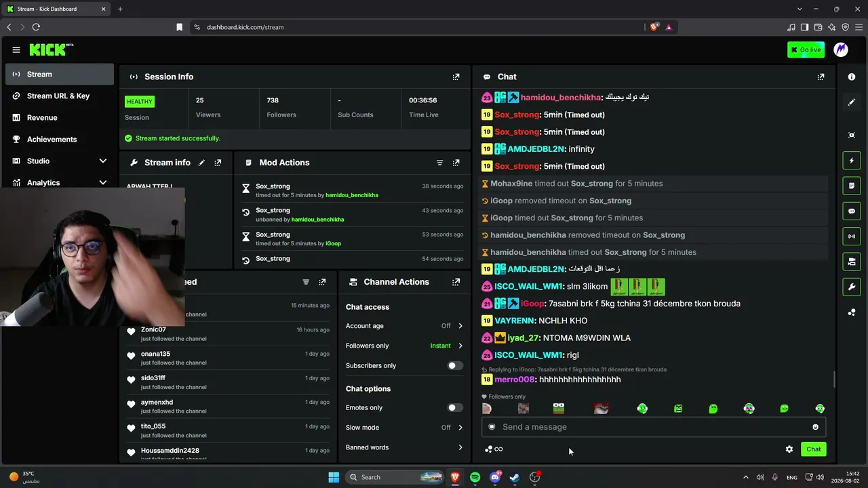The width and height of the screenshot is (868, 488).
Task: Click the Brave Shields icon in the address bar
Action: coord(654,27)
